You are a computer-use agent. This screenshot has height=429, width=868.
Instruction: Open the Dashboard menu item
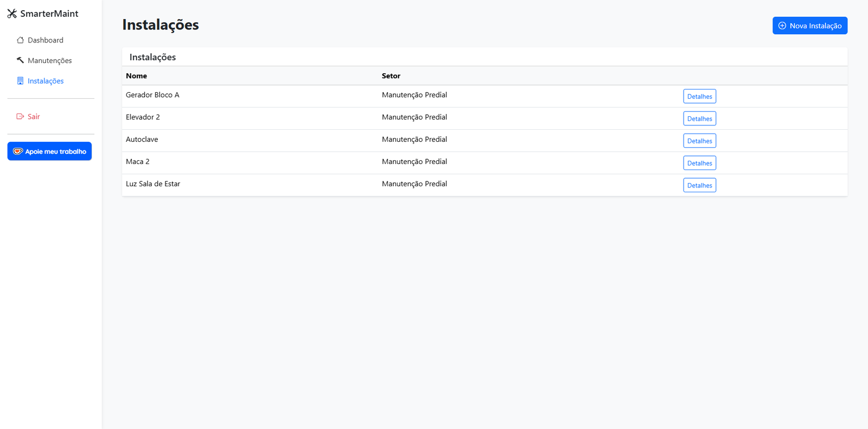[46, 40]
